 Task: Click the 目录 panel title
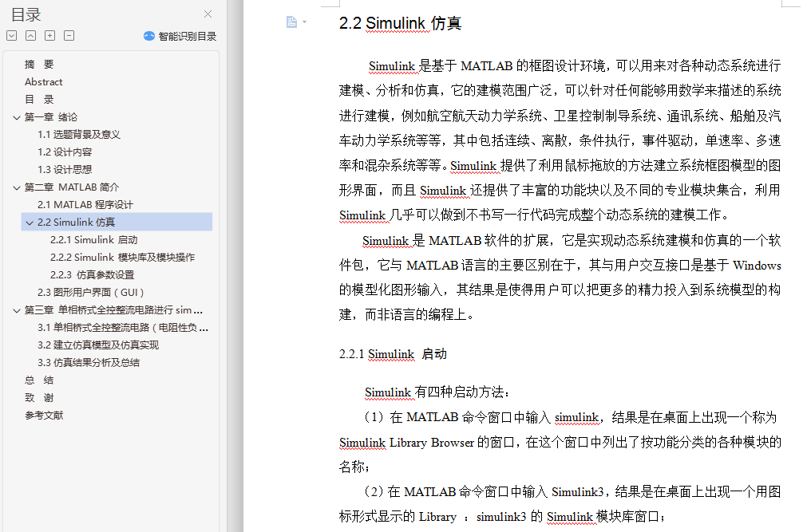tap(26, 14)
